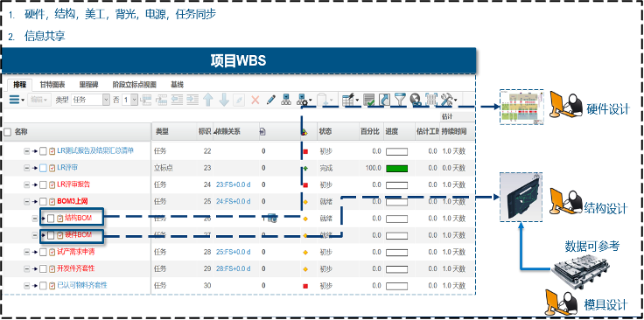This screenshot has width=644, height=320.
Task: Open the LR评审 milestone link
Action: (67, 168)
